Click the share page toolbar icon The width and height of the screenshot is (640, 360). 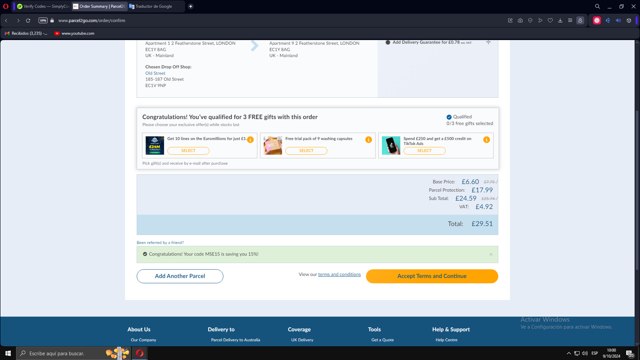pyautogui.click(x=510, y=20)
